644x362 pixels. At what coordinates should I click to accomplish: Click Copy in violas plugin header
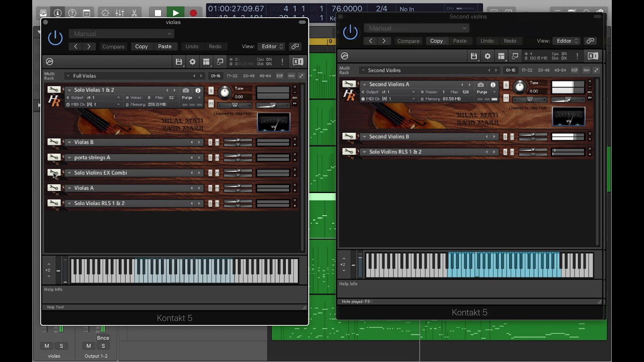[x=141, y=46]
